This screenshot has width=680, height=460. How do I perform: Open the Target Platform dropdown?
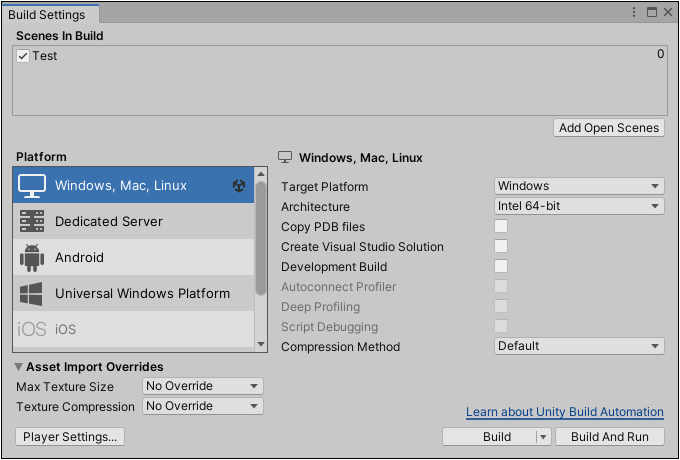[x=579, y=186]
